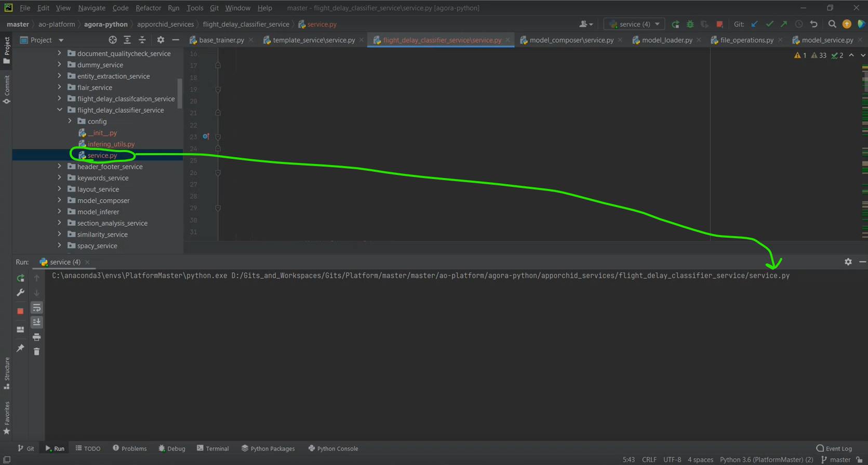
Task: Click the Git Push green arrow
Action: [x=784, y=24]
